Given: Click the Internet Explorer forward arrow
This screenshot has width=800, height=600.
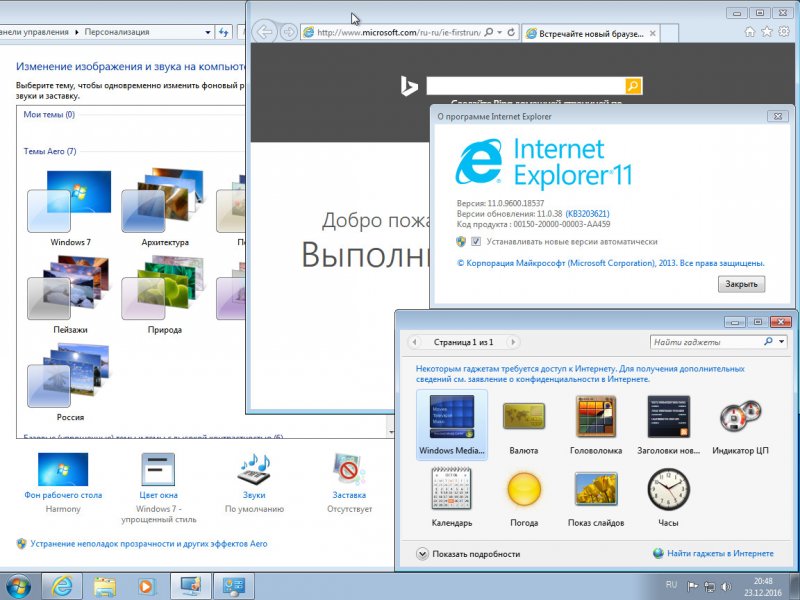Looking at the screenshot, I should (289, 32).
